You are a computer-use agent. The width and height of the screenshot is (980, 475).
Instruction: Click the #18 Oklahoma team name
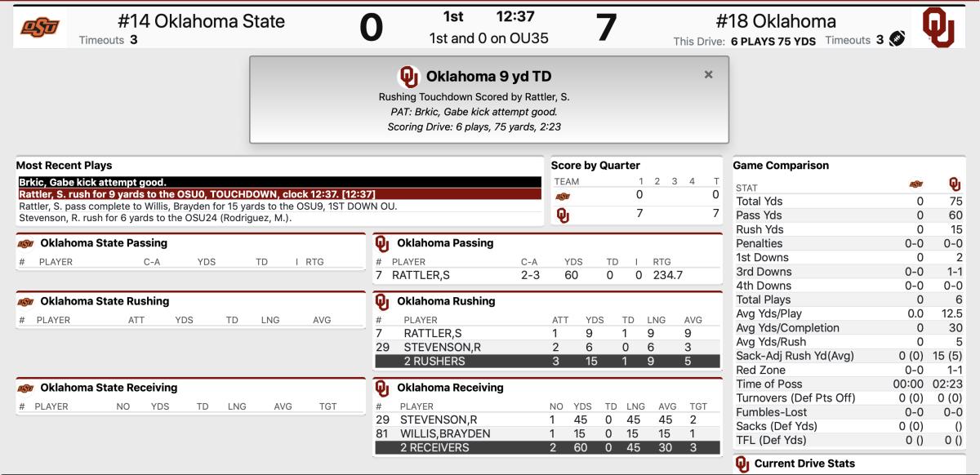click(x=776, y=21)
